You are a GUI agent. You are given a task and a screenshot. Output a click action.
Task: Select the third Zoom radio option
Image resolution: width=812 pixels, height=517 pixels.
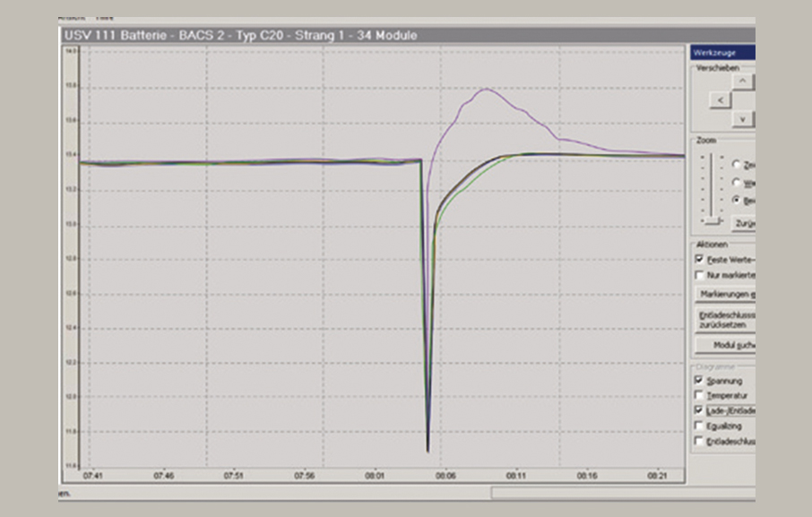737,200
